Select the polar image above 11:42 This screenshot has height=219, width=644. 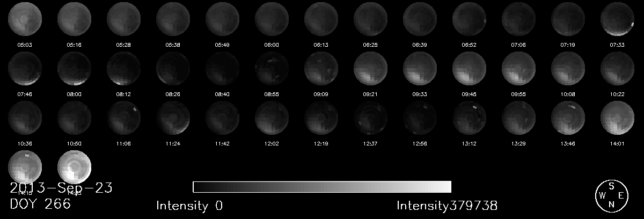click(x=223, y=118)
